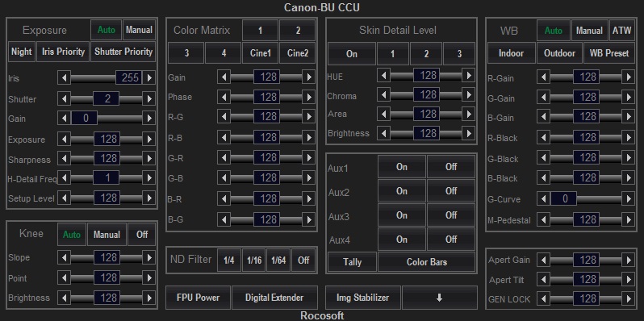Increase H-Detail Freq with right arrow
This screenshot has height=321, width=644.
tap(149, 178)
